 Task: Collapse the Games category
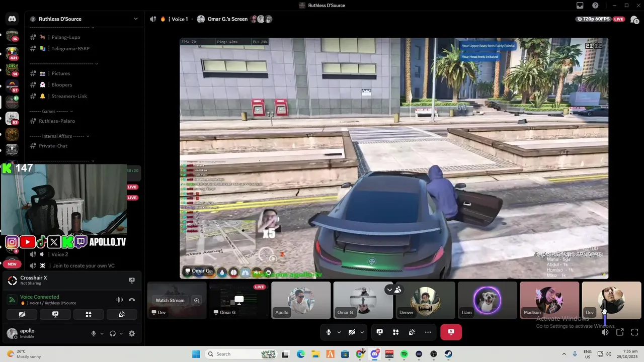click(71, 111)
